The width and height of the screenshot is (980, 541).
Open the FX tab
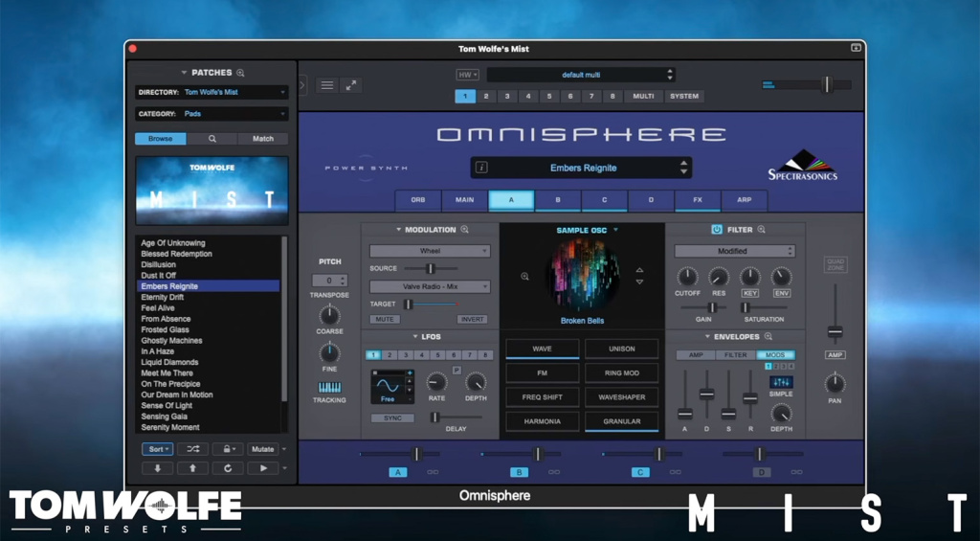point(698,200)
